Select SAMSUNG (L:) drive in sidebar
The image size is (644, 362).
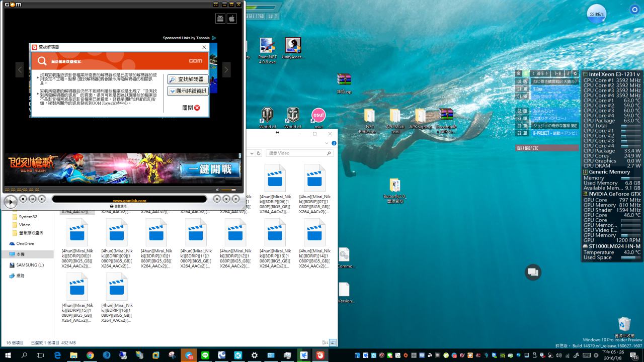click(30, 265)
